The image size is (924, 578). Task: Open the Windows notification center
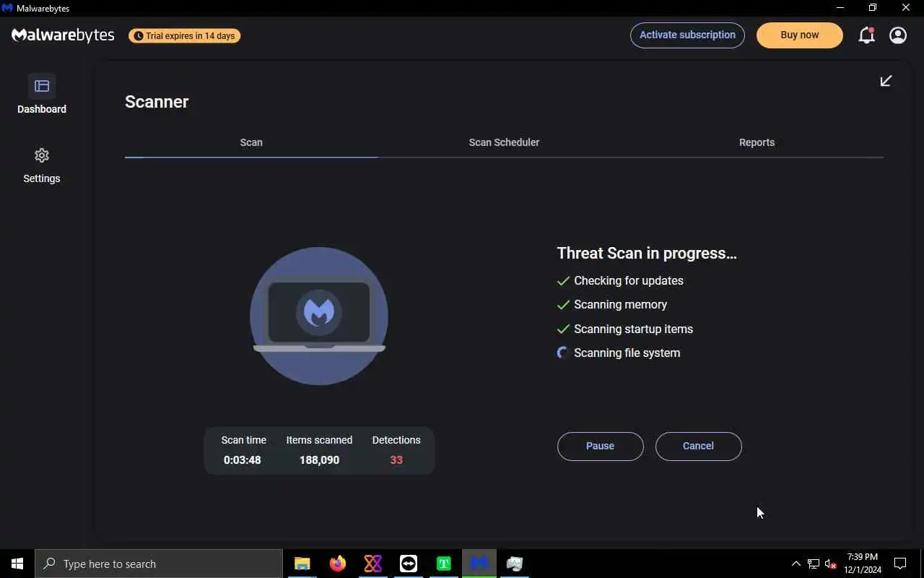(x=900, y=564)
